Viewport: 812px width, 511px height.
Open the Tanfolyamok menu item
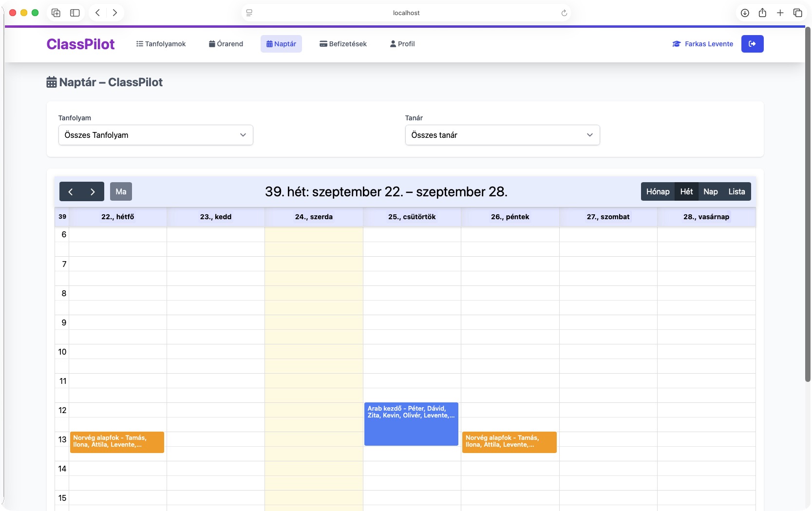click(161, 44)
